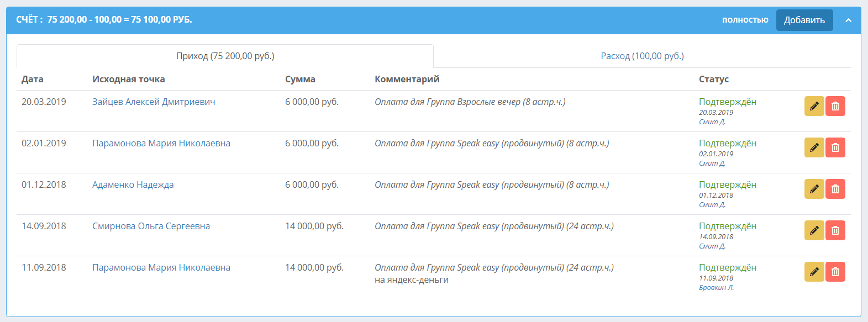The image size is (868, 322).
Task: Open Бровкин Л. link in status column
Action: click(x=716, y=287)
